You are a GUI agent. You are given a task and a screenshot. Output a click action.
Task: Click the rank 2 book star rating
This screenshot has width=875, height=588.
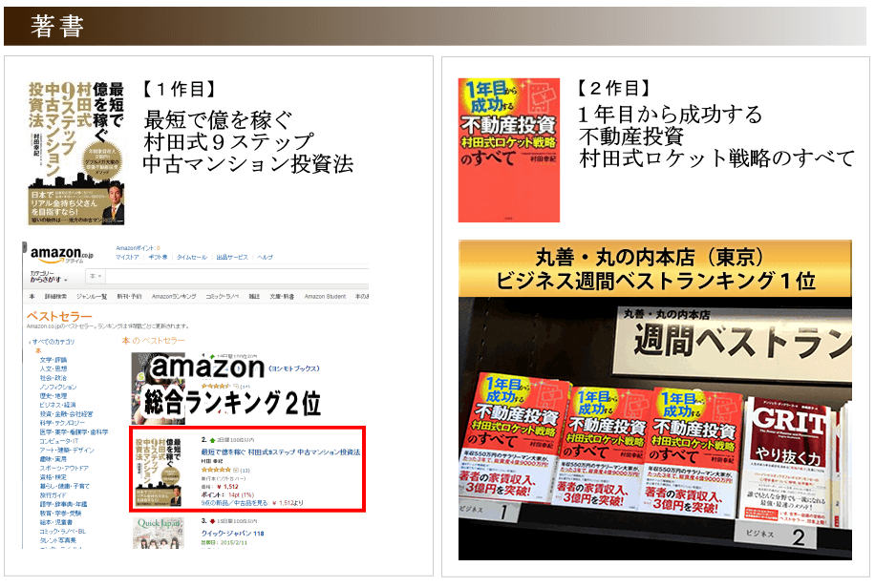(216, 470)
